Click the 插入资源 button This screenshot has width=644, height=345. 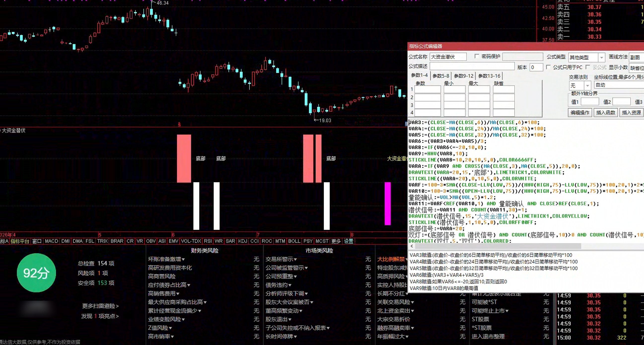tap(631, 113)
